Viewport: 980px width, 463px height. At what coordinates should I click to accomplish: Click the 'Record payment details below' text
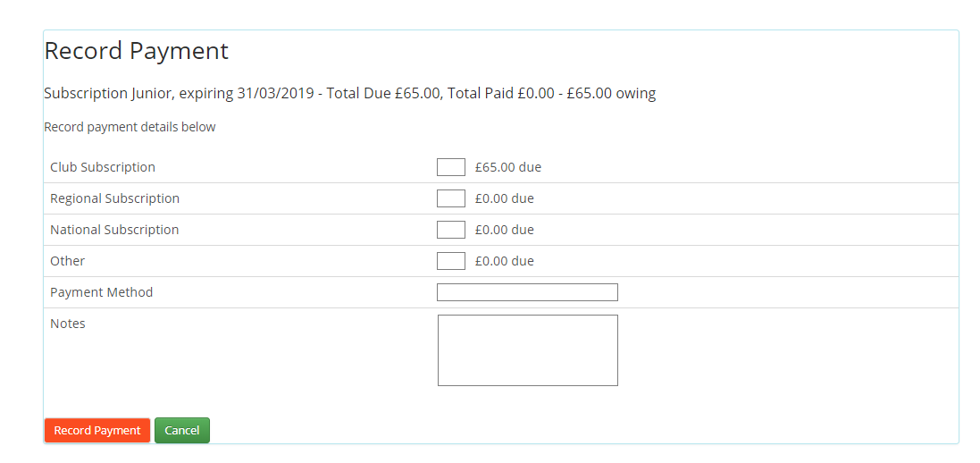(x=130, y=127)
